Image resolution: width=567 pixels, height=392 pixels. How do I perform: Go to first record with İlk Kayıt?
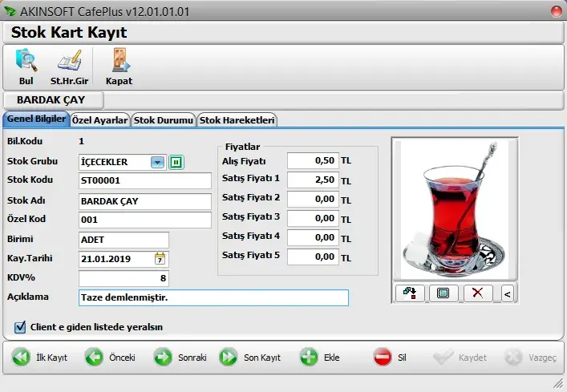pyautogui.click(x=40, y=358)
